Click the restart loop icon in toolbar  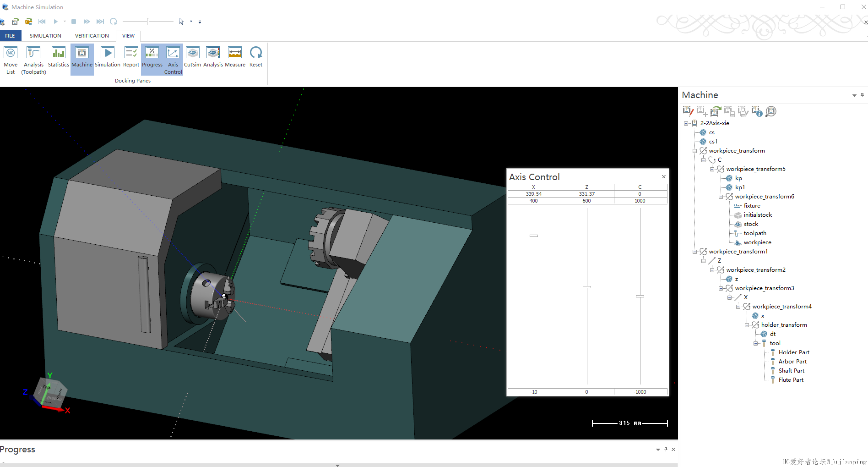[x=114, y=22]
